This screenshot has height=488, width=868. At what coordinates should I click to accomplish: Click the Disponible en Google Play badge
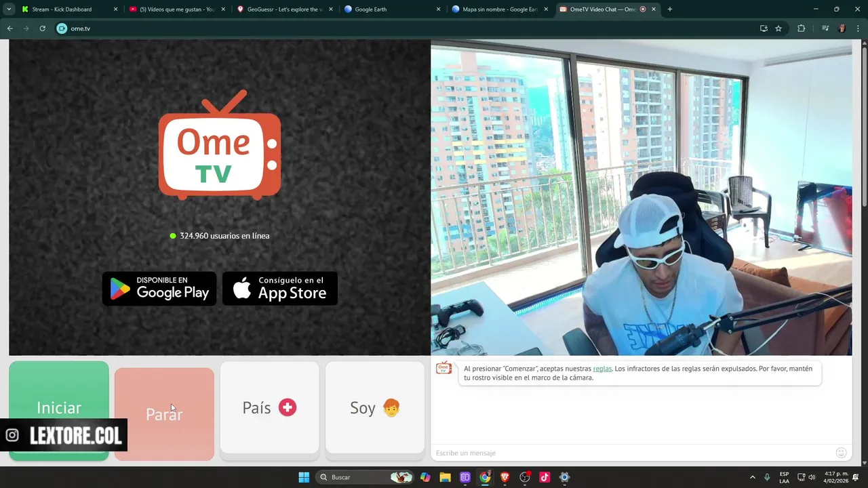pyautogui.click(x=159, y=289)
